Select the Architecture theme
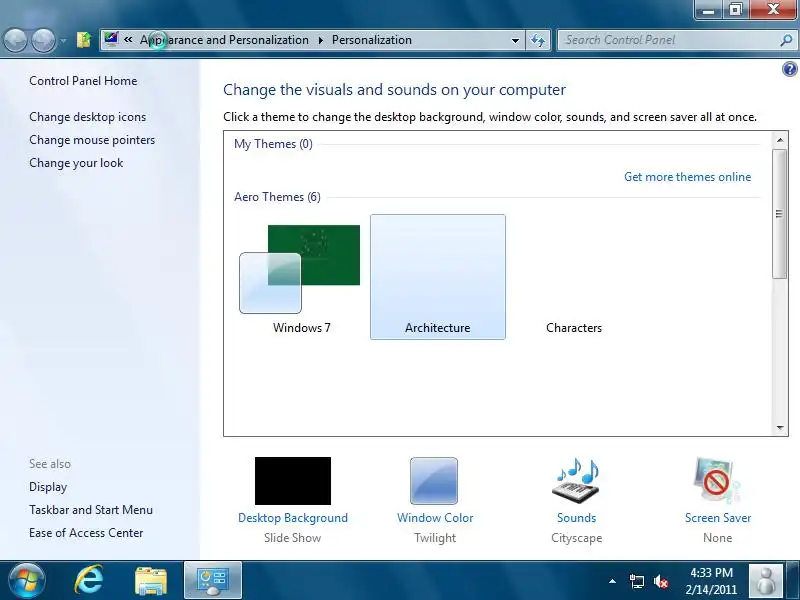Image resolution: width=800 pixels, height=600 pixels. coord(438,277)
